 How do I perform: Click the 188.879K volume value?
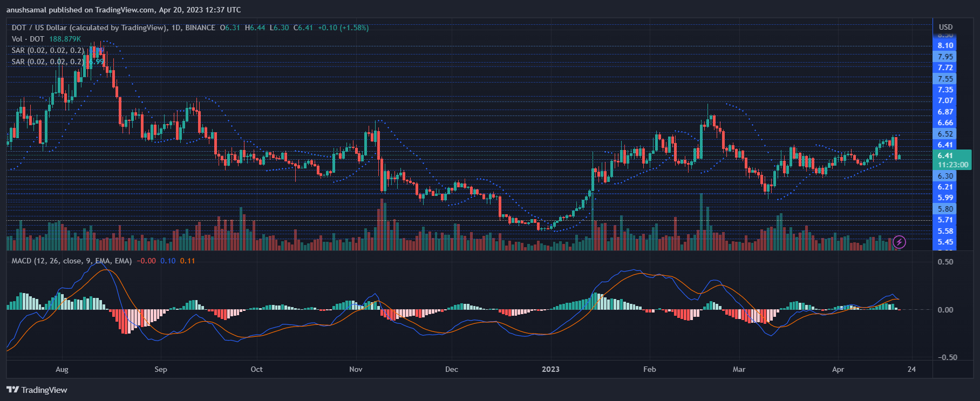click(x=65, y=39)
